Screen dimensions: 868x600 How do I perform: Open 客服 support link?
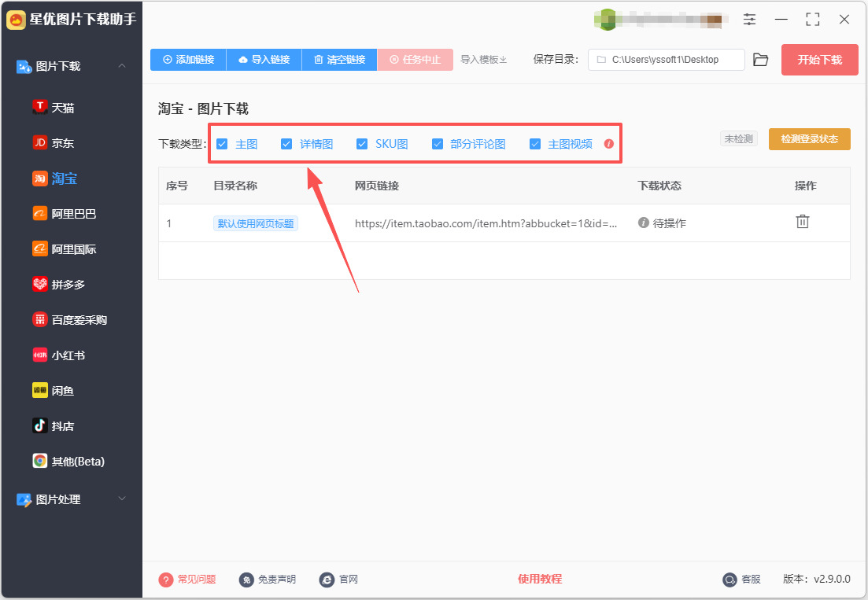(x=742, y=579)
